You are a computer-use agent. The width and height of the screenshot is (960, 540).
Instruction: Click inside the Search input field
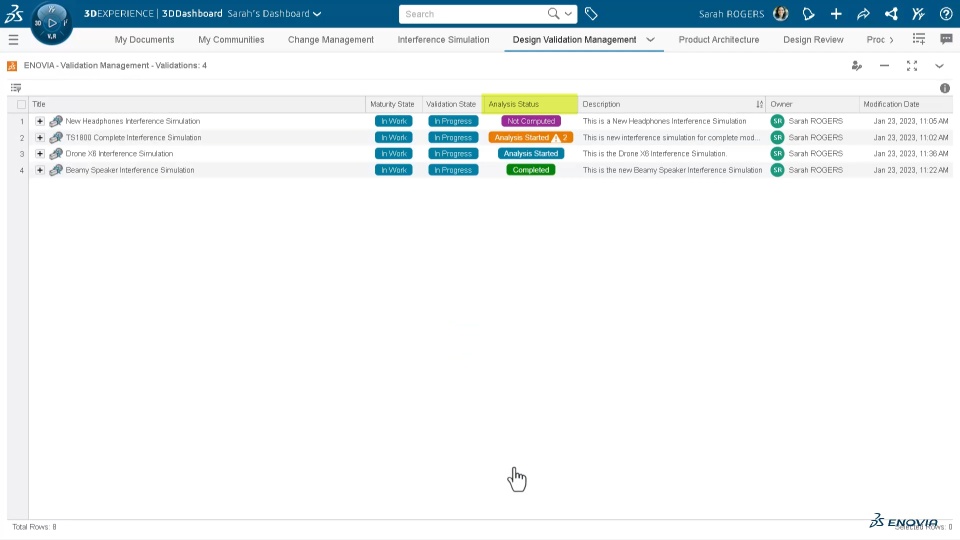click(474, 13)
